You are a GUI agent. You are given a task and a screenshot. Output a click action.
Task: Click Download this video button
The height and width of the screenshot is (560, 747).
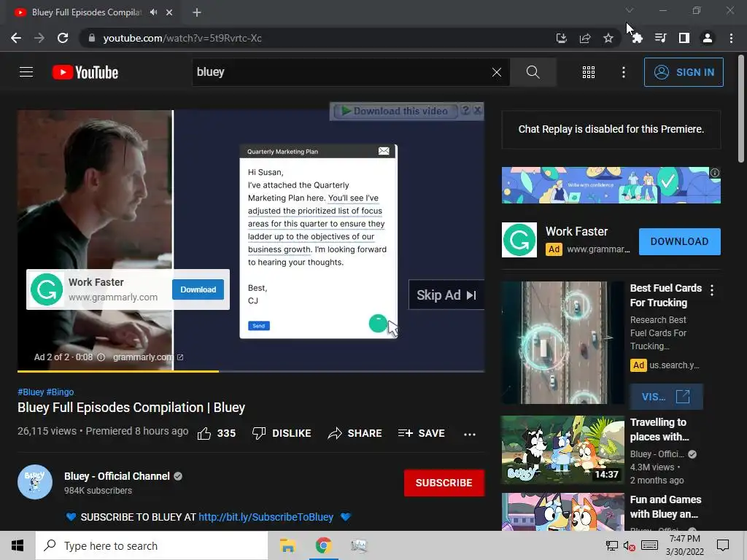coord(395,111)
